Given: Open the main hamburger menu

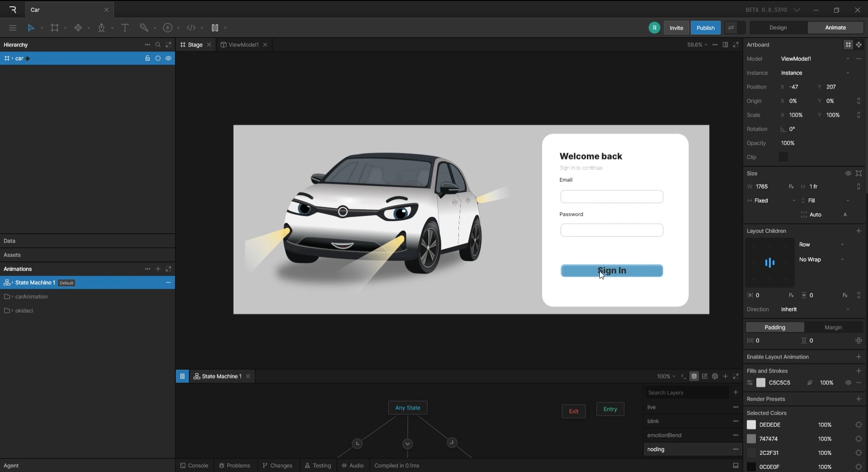Looking at the screenshot, I should point(13,28).
